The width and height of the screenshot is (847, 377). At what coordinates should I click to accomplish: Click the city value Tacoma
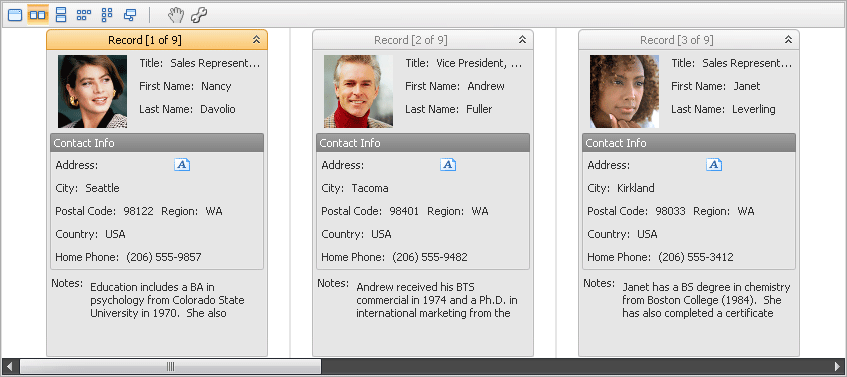pos(370,188)
